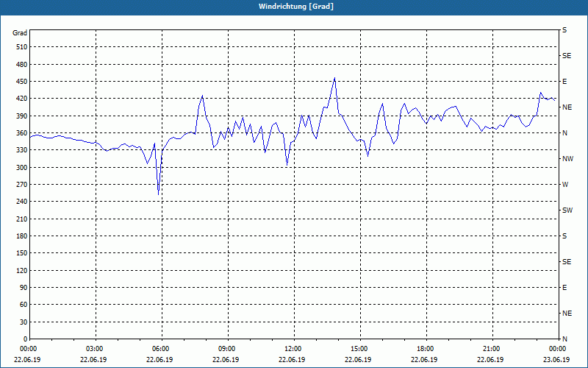The height and width of the screenshot is (368, 588).
Task: Select the NE compass label near 405 degrees
Action: click(x=567, y=107)
